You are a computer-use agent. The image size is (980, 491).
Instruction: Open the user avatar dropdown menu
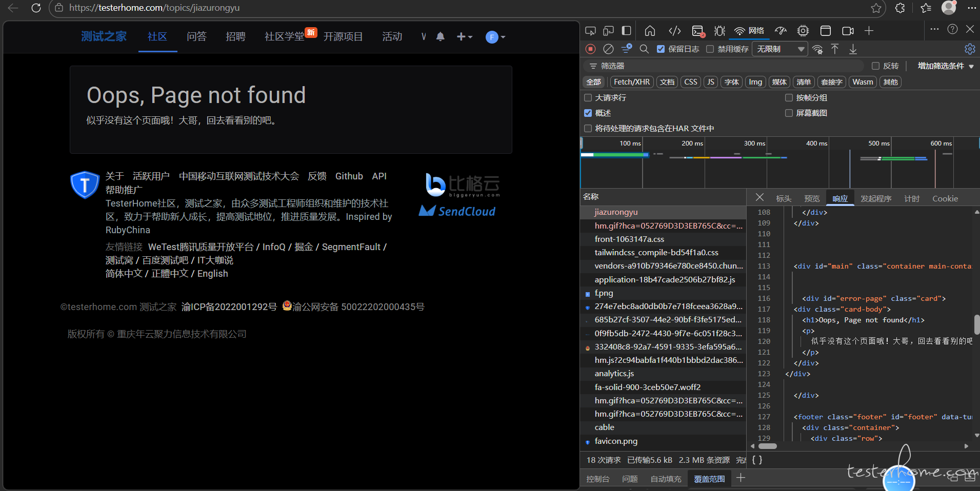(495, 37)
